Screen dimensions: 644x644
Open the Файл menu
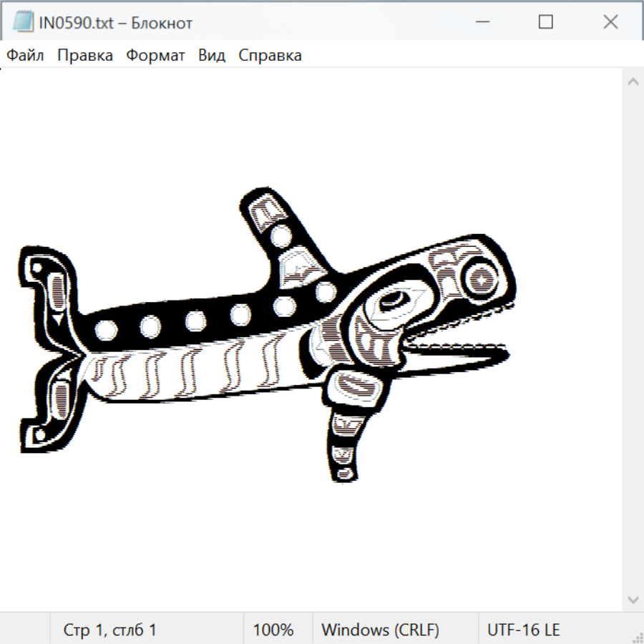26,55
